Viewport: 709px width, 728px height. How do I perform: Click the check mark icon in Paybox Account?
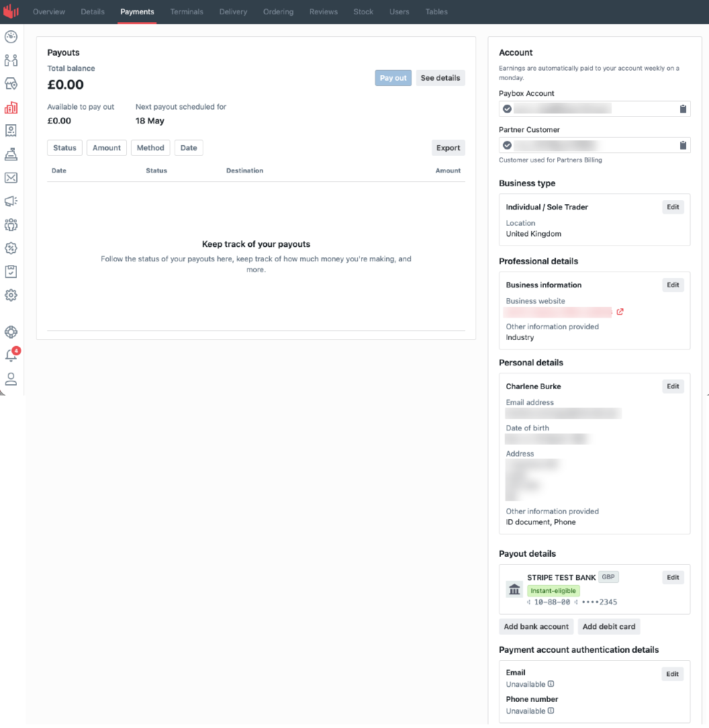507,109
